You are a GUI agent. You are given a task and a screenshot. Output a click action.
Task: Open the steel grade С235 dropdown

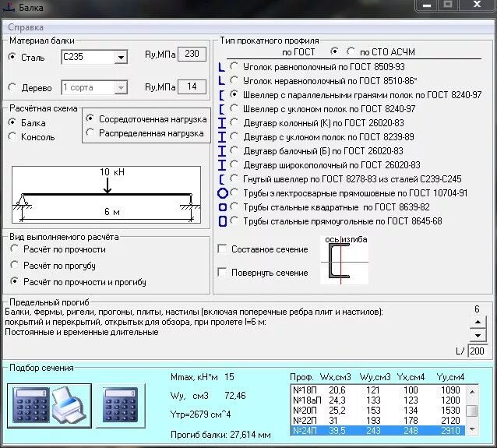(x=121, y=58)
